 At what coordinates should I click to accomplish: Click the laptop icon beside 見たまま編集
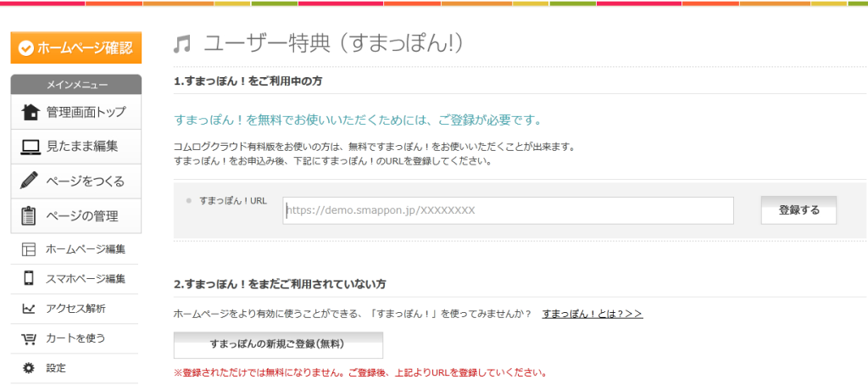(x=31, y=147)
